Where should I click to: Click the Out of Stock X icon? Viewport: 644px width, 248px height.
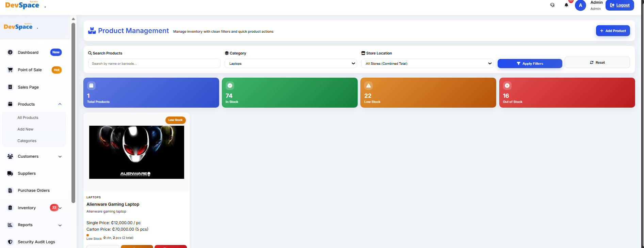click(x=507, y=86)
